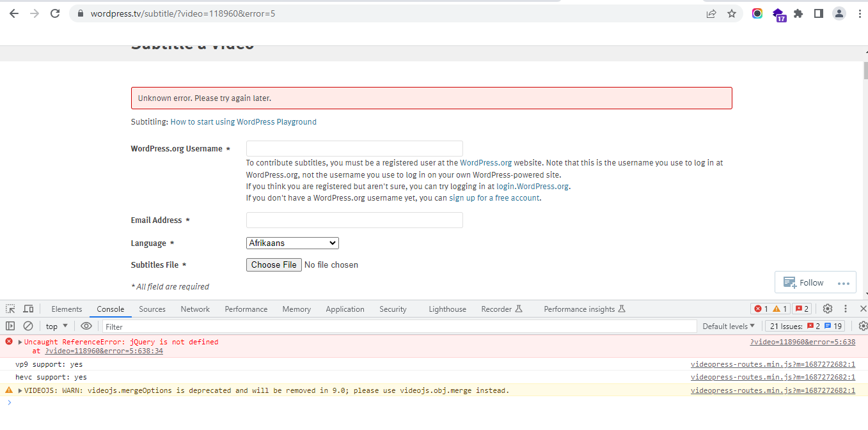Create a live expression with the eye icon
Viewport: 868px width, 430px height.
[x=86, y=326]
